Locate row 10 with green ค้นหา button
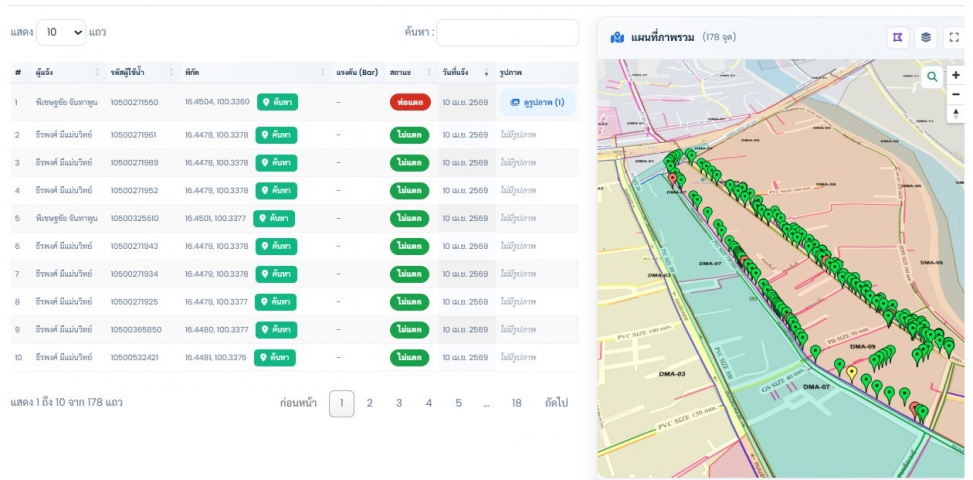Viewport: 973px width, 480px height. pyautogui.click(x=275, y=357)
